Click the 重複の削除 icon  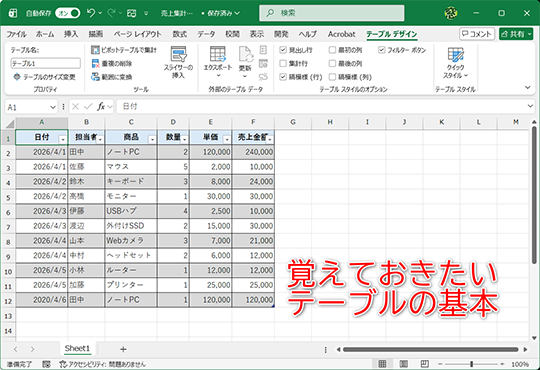coord(95,63)
